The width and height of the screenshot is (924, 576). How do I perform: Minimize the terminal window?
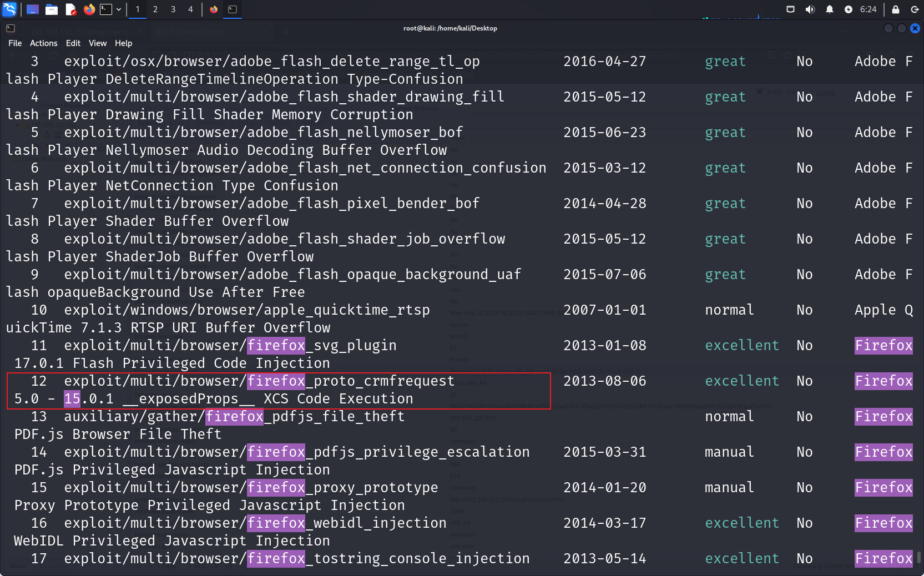pyautogui.click(x=888, y=28)
